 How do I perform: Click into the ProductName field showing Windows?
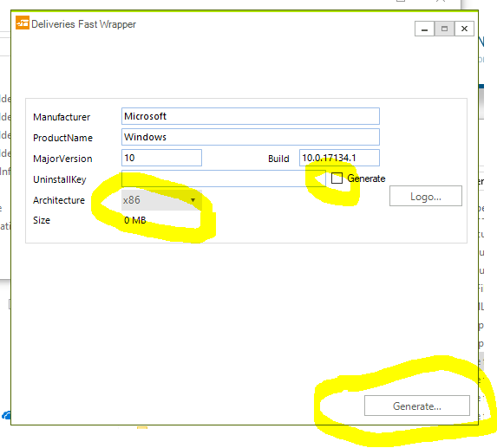[251, 137]
